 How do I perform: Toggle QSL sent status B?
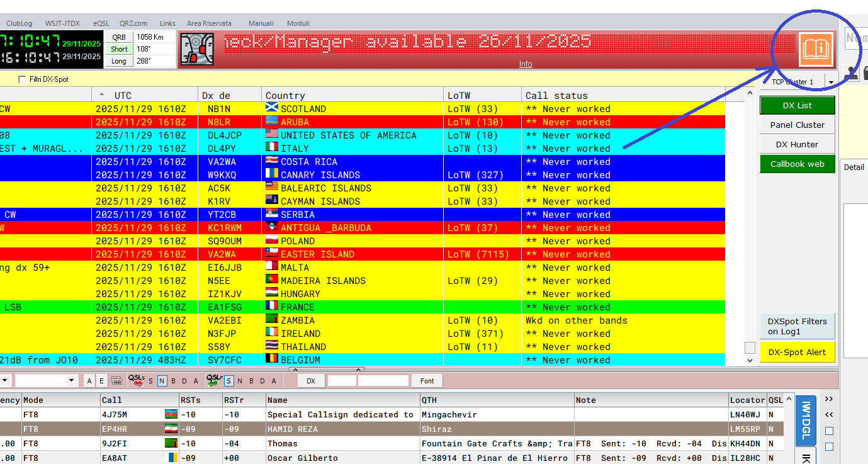173,381
